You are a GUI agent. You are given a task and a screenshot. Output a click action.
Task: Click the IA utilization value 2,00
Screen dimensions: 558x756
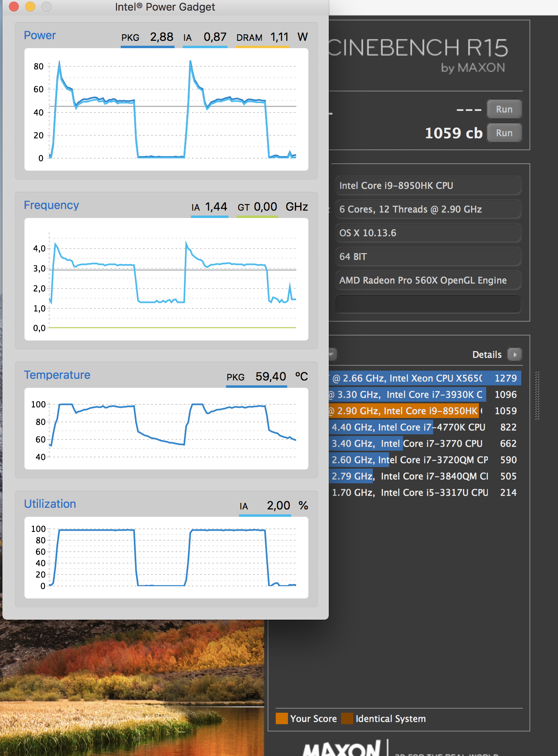[279, 506]
